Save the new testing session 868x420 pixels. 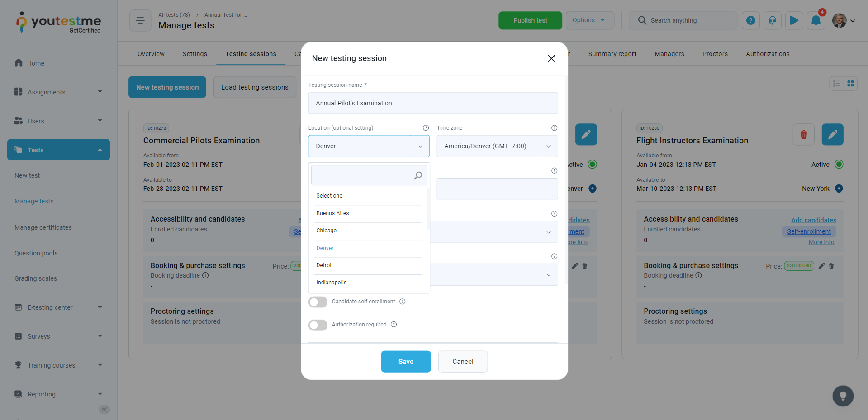406,362
